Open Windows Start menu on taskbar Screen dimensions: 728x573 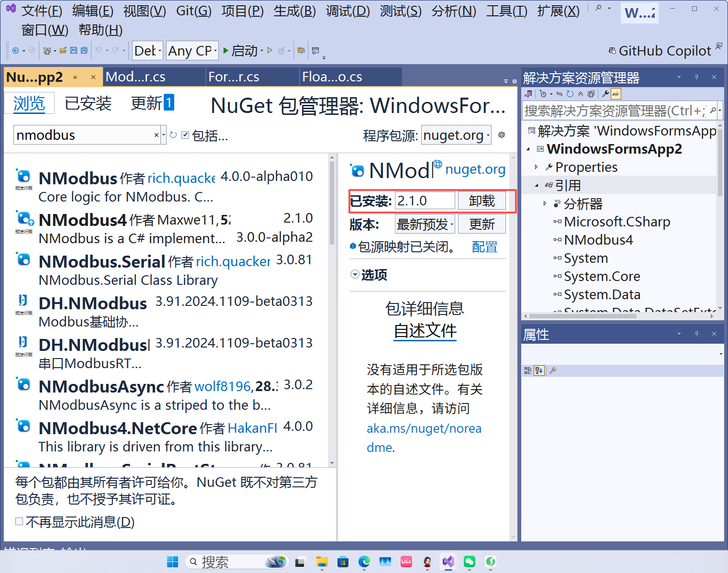point(172,562)
